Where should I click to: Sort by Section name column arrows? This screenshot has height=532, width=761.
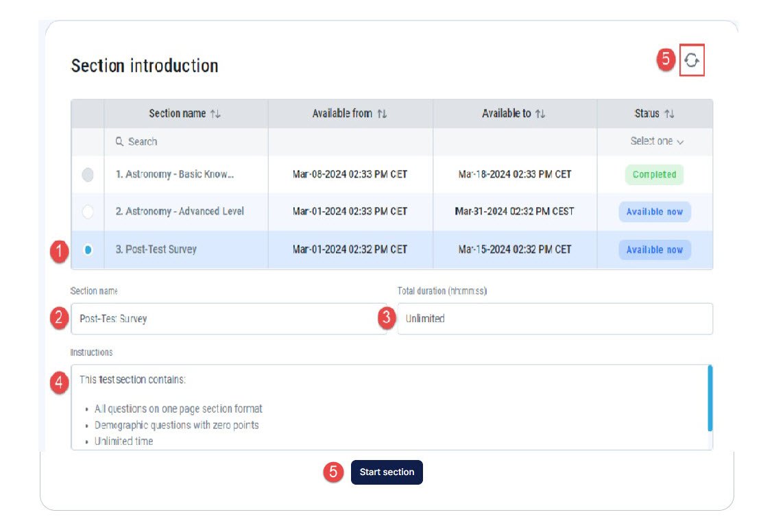(215, 114)
